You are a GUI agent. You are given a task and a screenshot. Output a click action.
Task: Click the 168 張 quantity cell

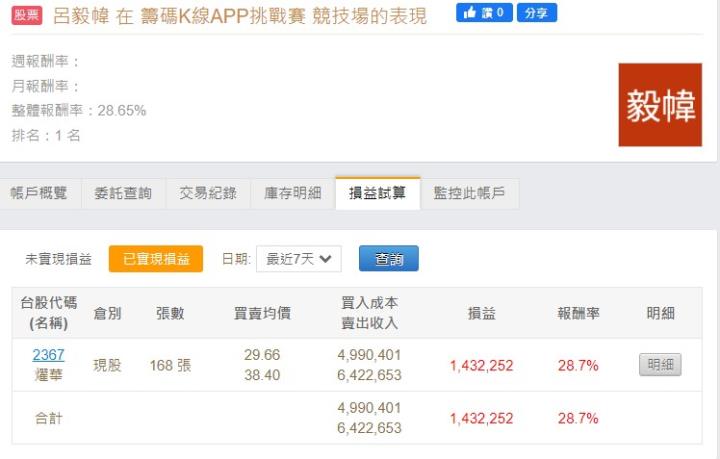[170, 365]
